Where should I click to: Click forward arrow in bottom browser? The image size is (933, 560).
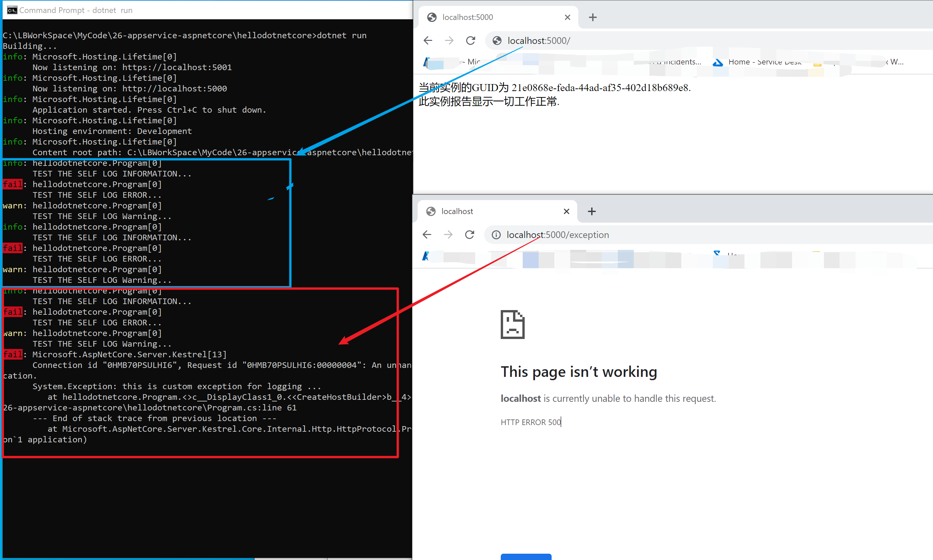[x=448, y=235]
